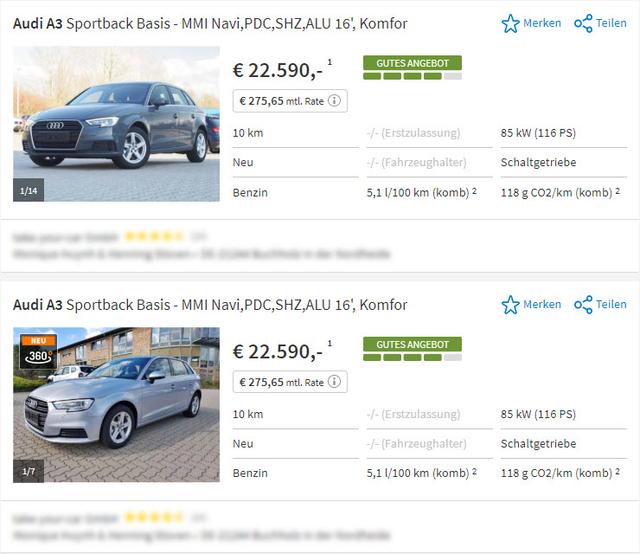Click the share icon on first listing

point(584,23)
